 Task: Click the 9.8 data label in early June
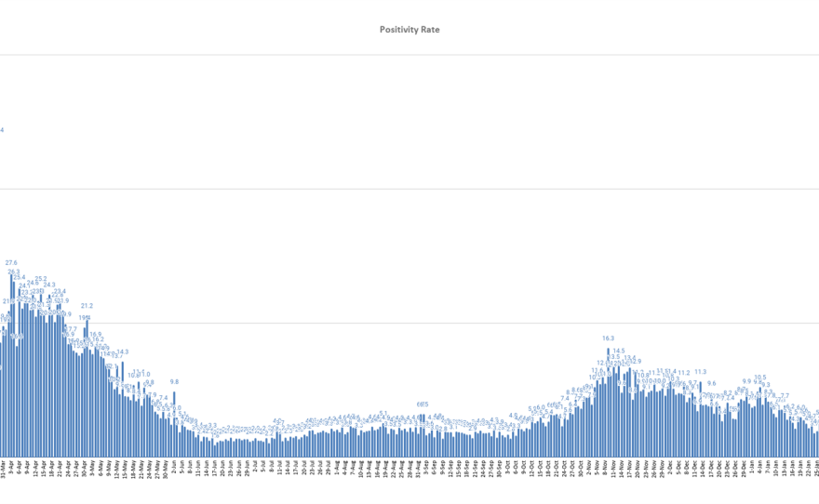[x=174, y=382]
